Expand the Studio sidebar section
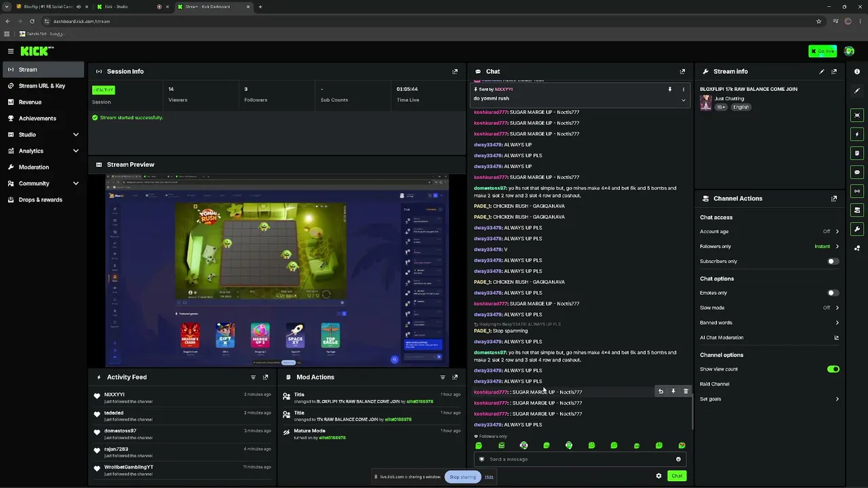Image resolution: width=868 pixels, height=488 pixels. click(x=76, y=135)
